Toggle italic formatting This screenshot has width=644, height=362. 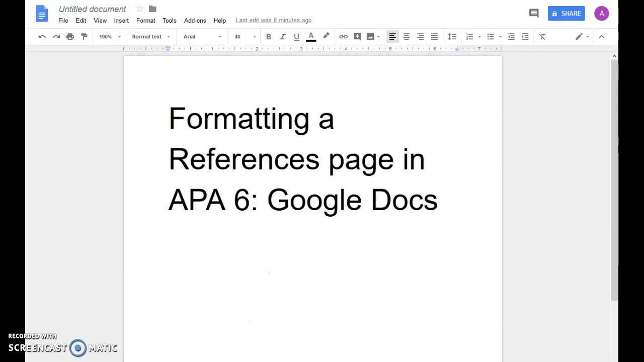pos(283,37)
